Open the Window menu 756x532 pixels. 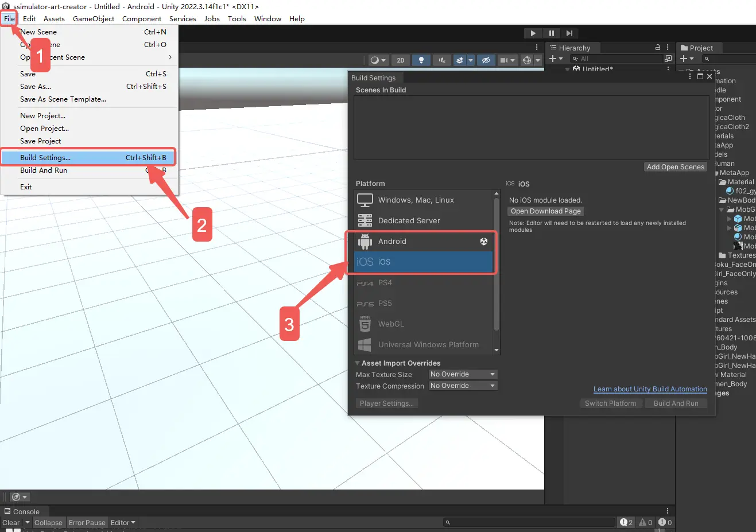tap(267, 19)
